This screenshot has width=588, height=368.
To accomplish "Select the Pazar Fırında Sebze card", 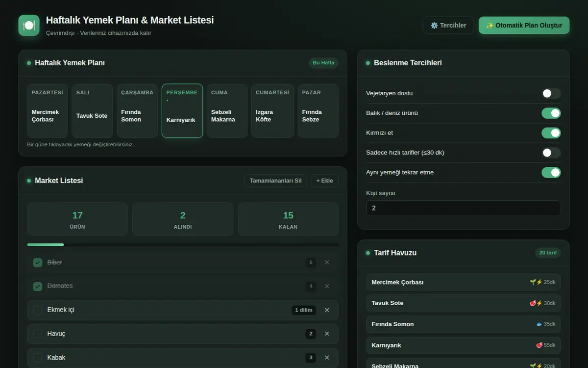I will pyautogui.click(x=318, y=111).
